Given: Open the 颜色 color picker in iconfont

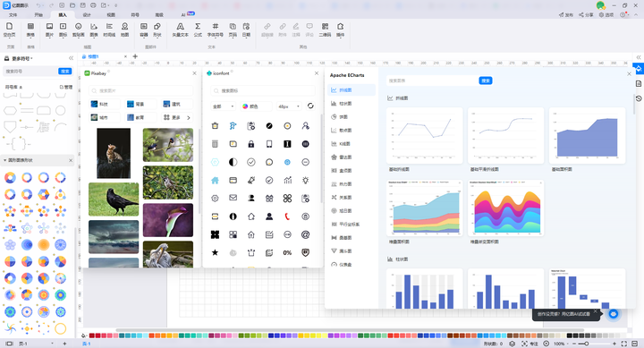Looking at the screenshot, I should click(x=256, y=106).
